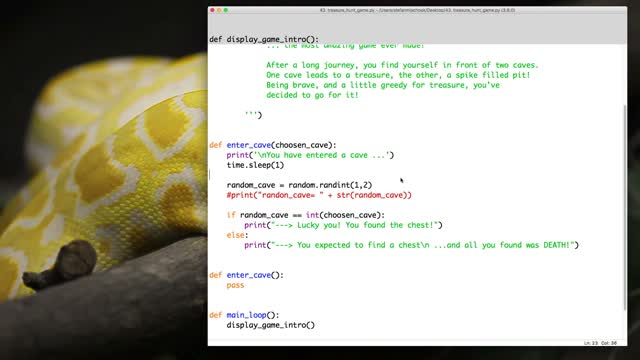Viewport: 640px width, 360px height.
Task: Close the treasure_hunt_game.py editor window
Action: click(x=212, y=10)
